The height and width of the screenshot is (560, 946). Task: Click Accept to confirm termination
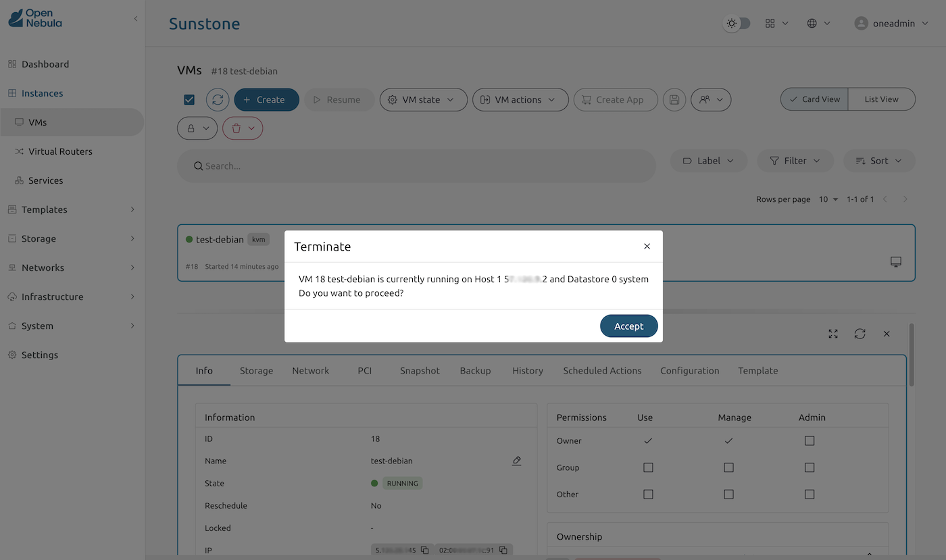click(628, 326)
